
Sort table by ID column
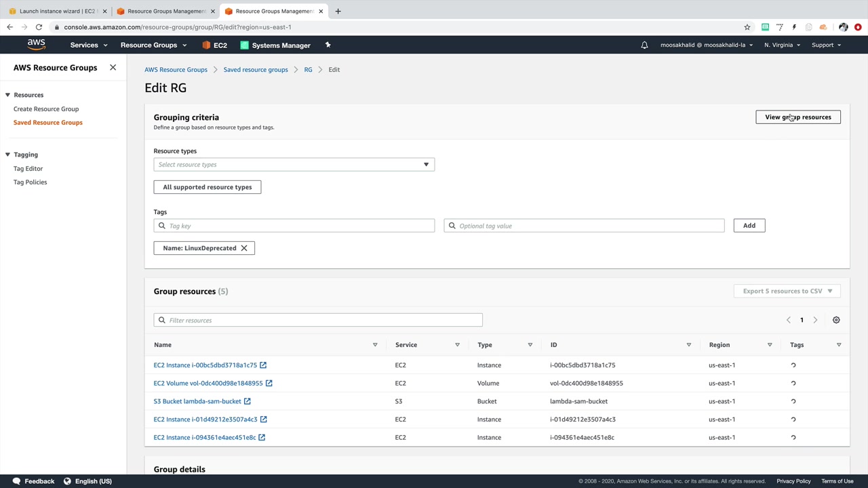tap(689, 345)
